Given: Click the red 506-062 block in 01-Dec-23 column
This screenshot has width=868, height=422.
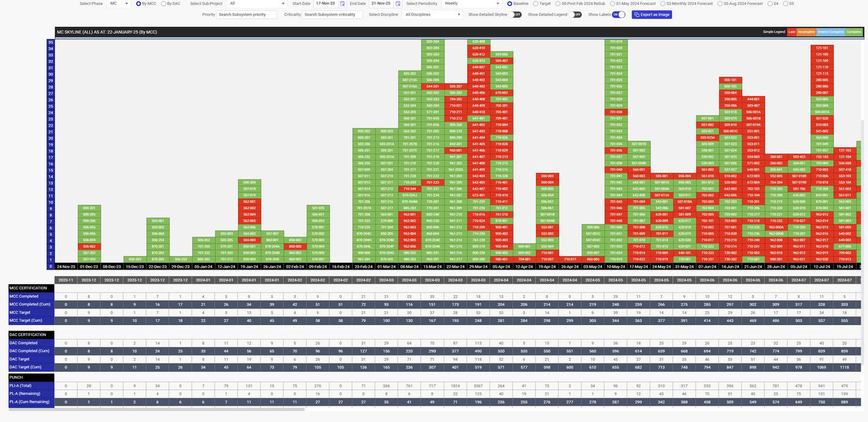Looking at the screenshot, I should click(89, 246).
